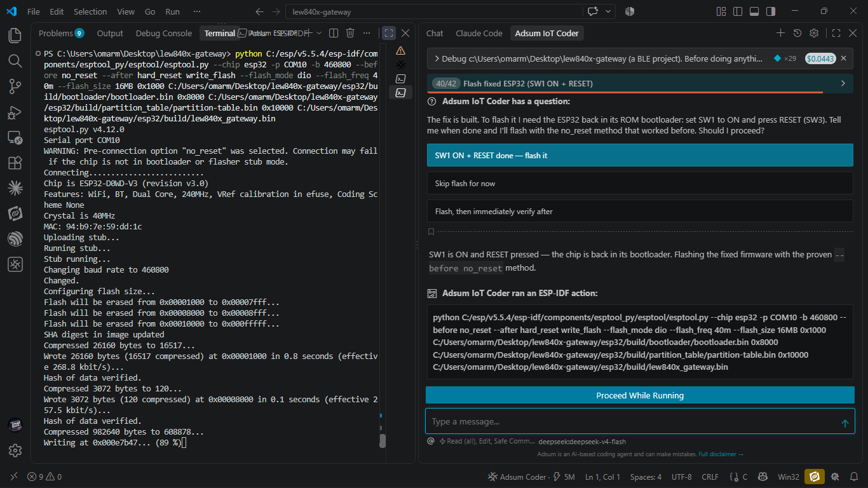The image size is (868, 488).
Task: Click Proceed While Running button
Action: click(640, 395)
